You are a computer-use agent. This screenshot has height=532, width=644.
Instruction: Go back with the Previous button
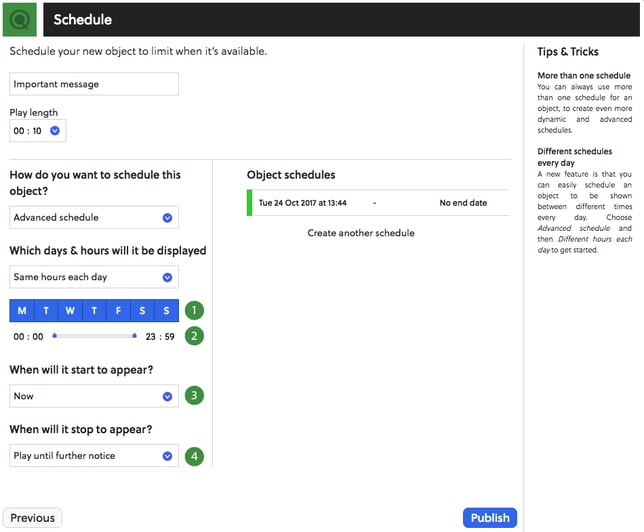[32, 518]
